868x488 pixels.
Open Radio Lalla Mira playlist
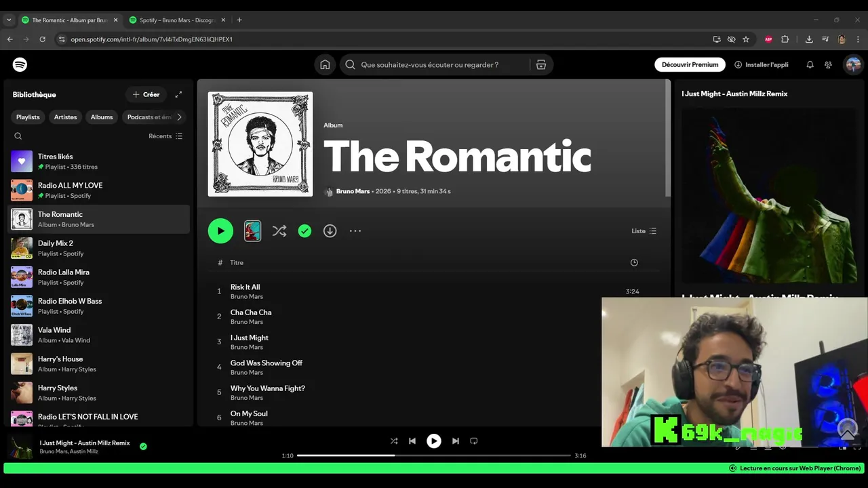point(99,277)
